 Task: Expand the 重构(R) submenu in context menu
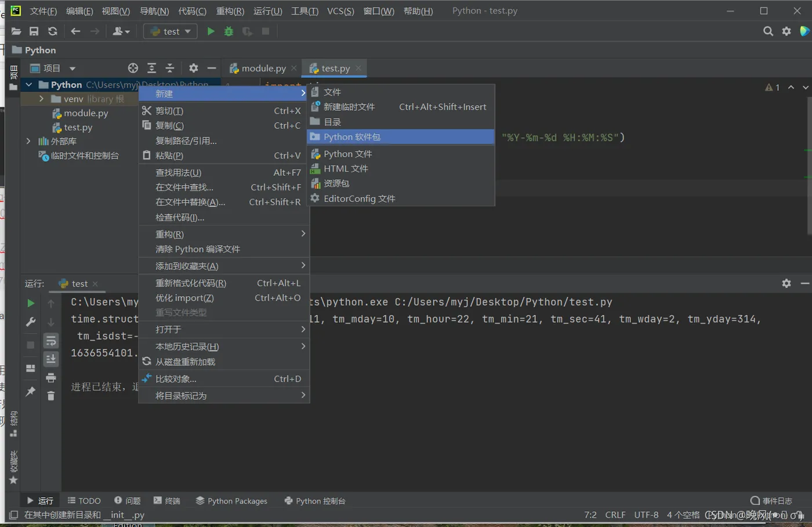tap(224, 234)
